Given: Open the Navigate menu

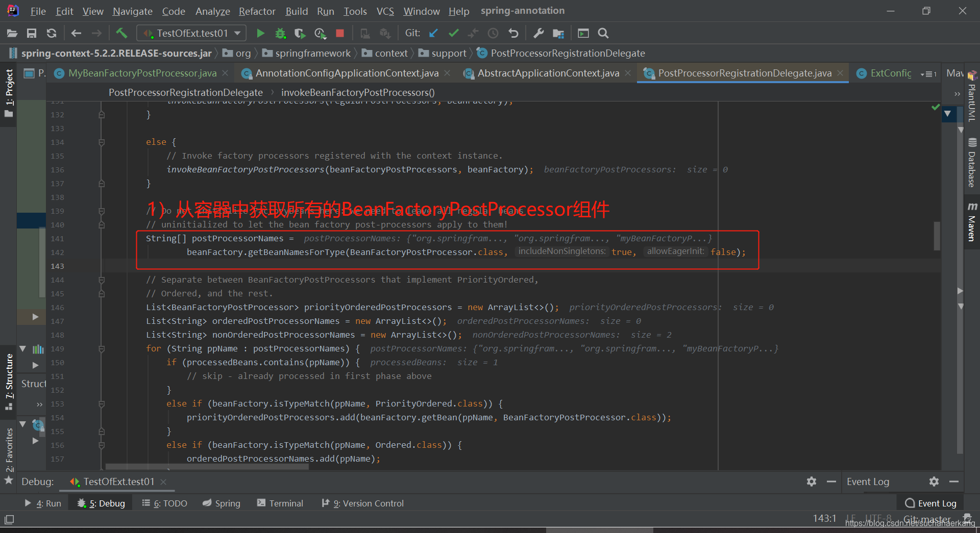Looking at the screenshot, I should click(132, 11).
